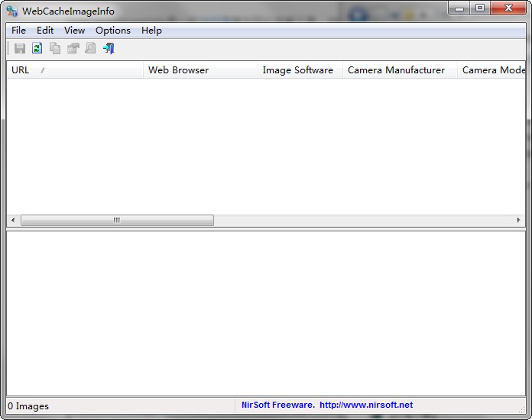Click the green Refresh toolbar icon
This screenshot has width=532, height=420.
click(x=37, y=48)
